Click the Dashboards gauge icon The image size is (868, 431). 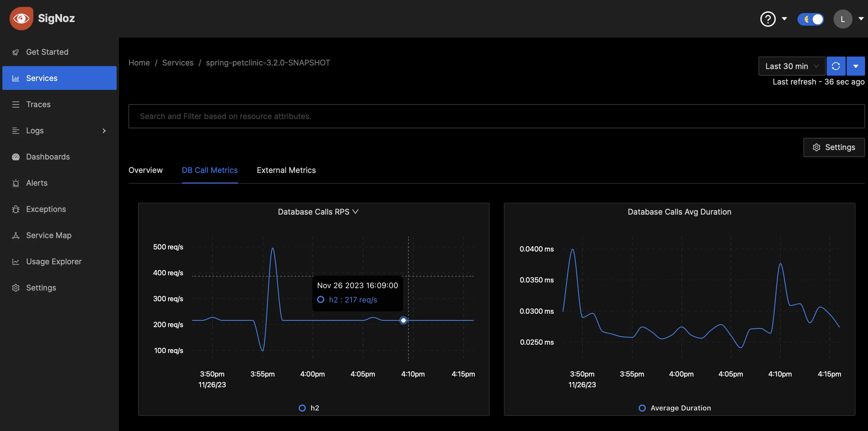pos(15,157)
